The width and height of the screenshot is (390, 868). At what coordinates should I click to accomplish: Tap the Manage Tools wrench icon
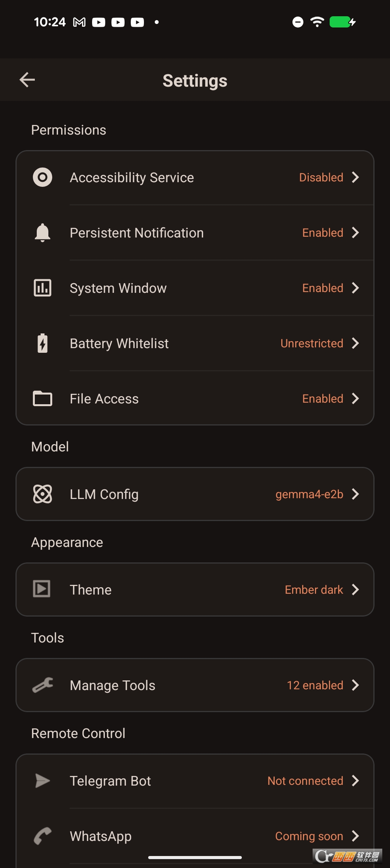(x=43, y=685)
